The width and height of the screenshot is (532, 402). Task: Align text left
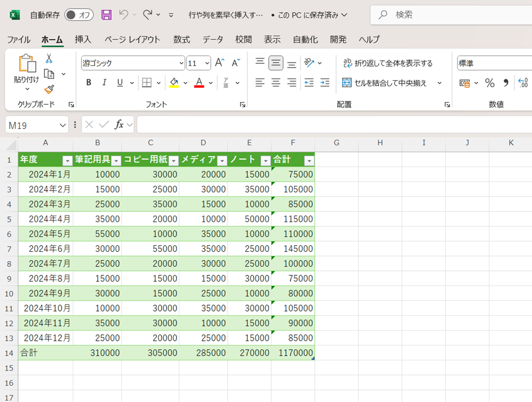tap(260, 83)
